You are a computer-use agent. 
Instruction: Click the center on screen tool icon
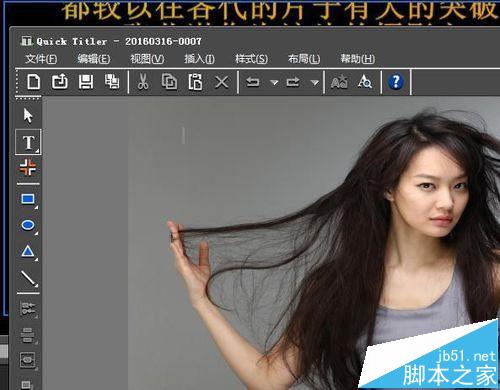pyautogui.click(x=28, y=360)
